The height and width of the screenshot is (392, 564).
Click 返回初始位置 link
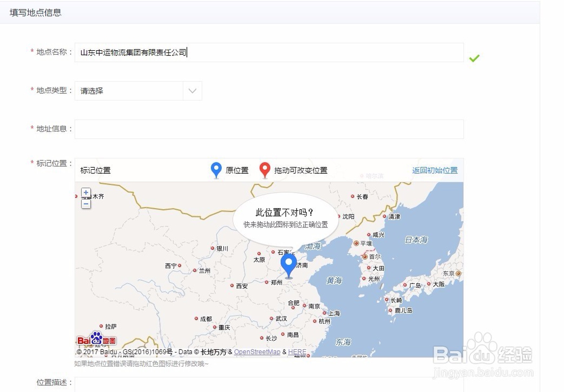(x=435, y=170)
